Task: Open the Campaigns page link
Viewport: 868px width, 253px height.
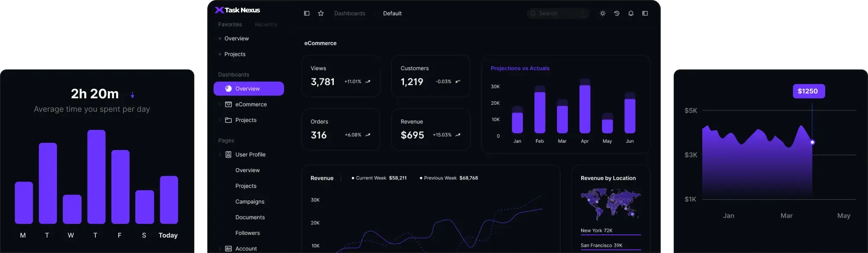Action: [x=250, y=202]
